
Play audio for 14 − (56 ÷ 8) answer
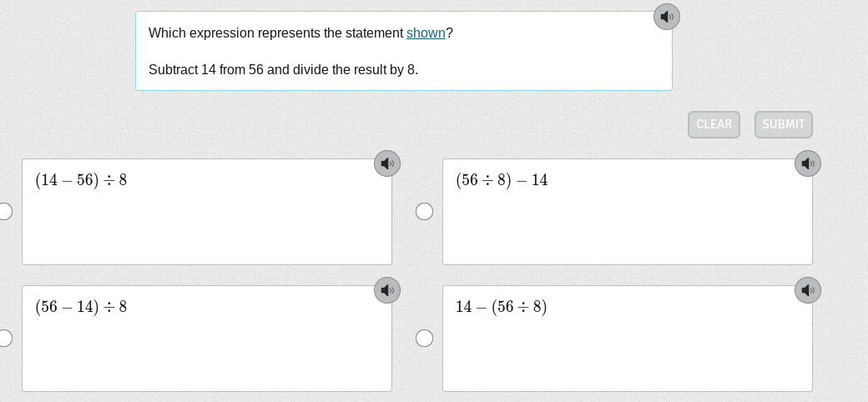tap(808, 290)
